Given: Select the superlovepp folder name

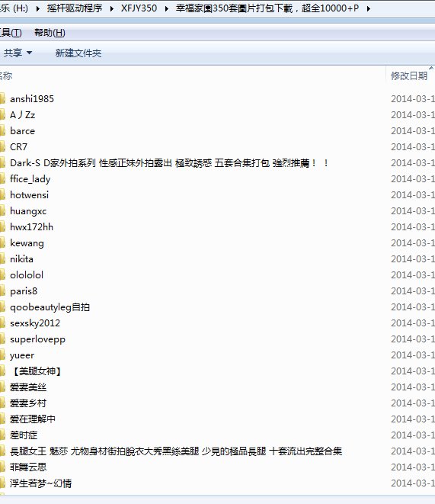Looking at the screenshot, I should click(x=37, y=339).
